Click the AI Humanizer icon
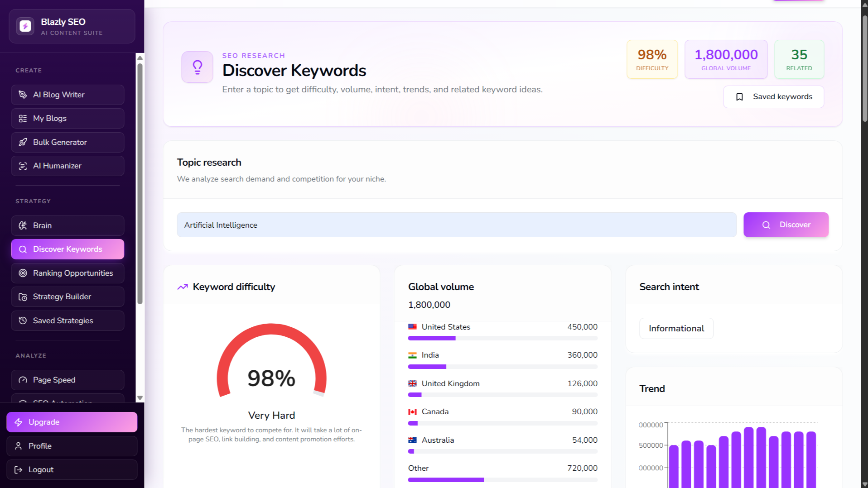The image size is (868, 488). 23,166
